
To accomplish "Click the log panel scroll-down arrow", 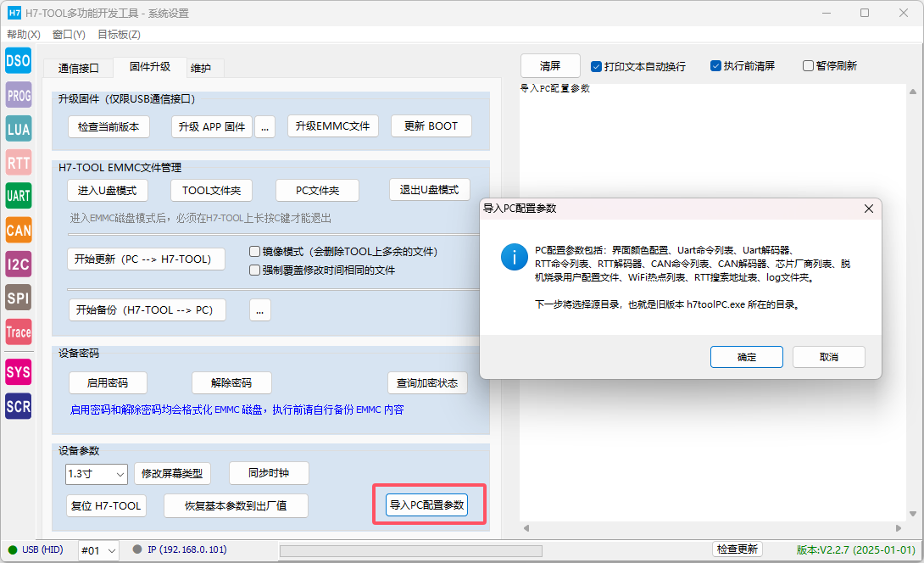I will [x=913, y=514].
